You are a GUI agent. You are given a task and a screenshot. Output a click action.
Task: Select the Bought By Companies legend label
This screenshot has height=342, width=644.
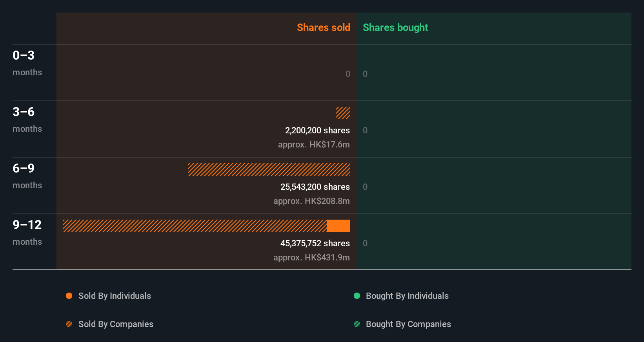(408, 324)
